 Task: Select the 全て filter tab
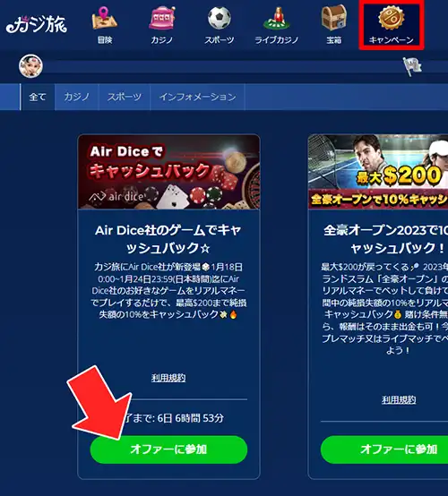tap(38, 97)
